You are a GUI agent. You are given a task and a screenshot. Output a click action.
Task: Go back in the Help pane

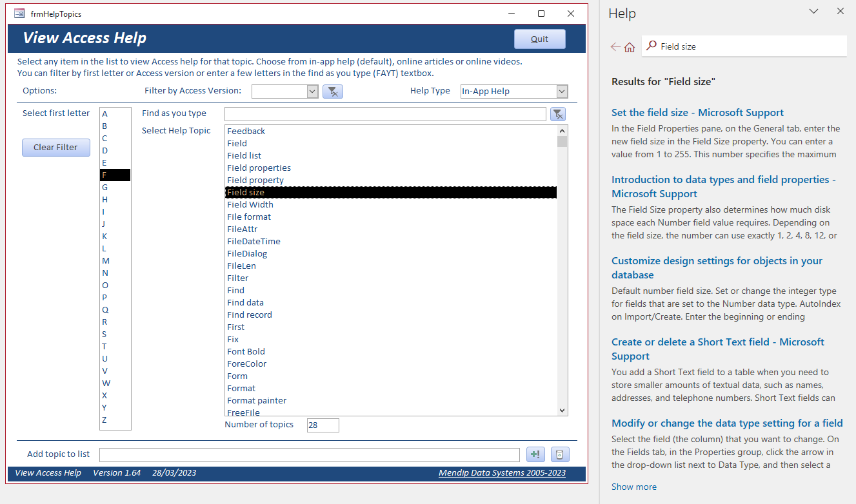point(615,46)
